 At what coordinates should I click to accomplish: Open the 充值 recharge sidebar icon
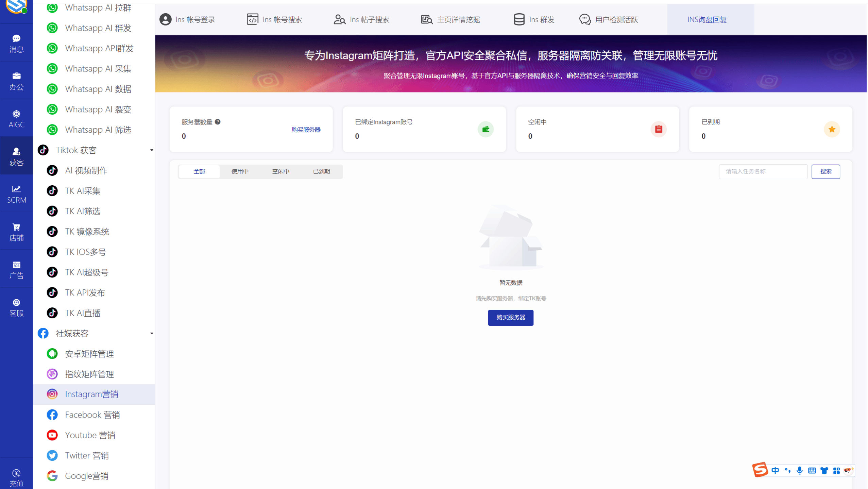point(16,477)
